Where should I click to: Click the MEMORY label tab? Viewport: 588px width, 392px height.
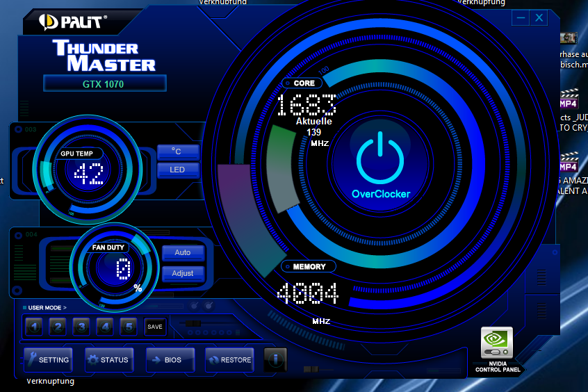(309, 267)
